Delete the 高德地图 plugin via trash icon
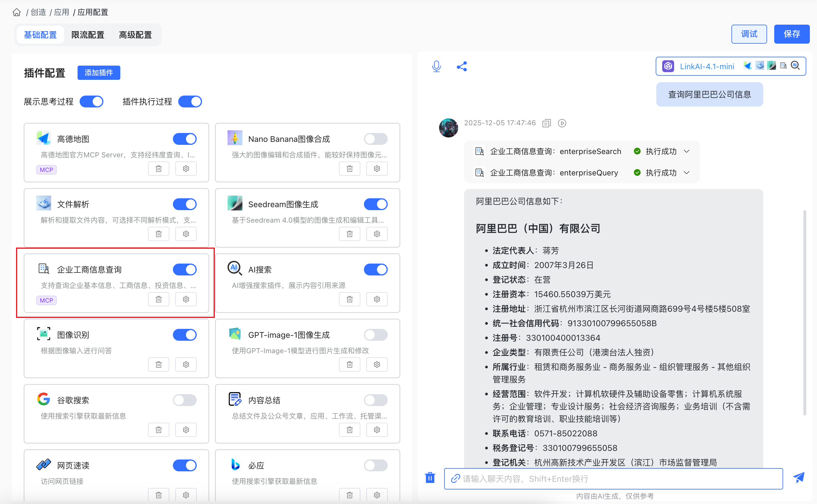This screenshot has height=504, width=817. (158, 169)
